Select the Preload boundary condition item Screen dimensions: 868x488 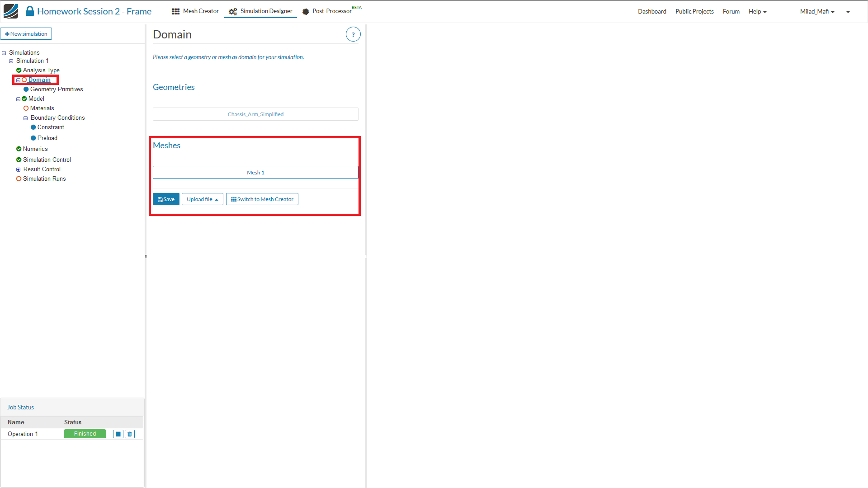point(47,138)
